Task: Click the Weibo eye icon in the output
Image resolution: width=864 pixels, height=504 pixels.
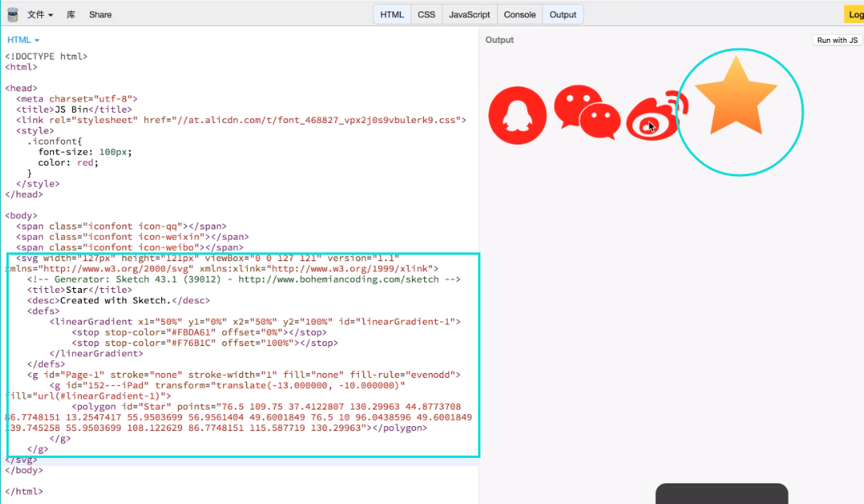Action: click(651, 119)
